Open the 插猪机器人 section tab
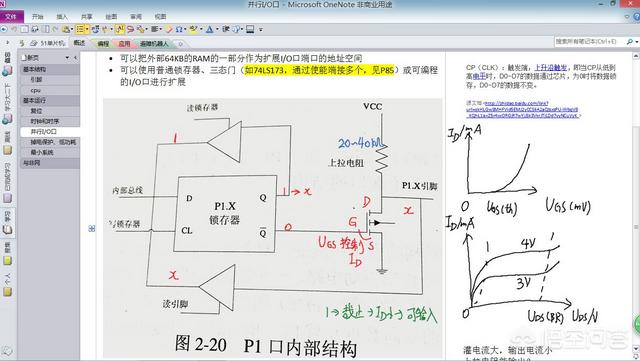This screenshot has width=640, height=361. point(154,43)
